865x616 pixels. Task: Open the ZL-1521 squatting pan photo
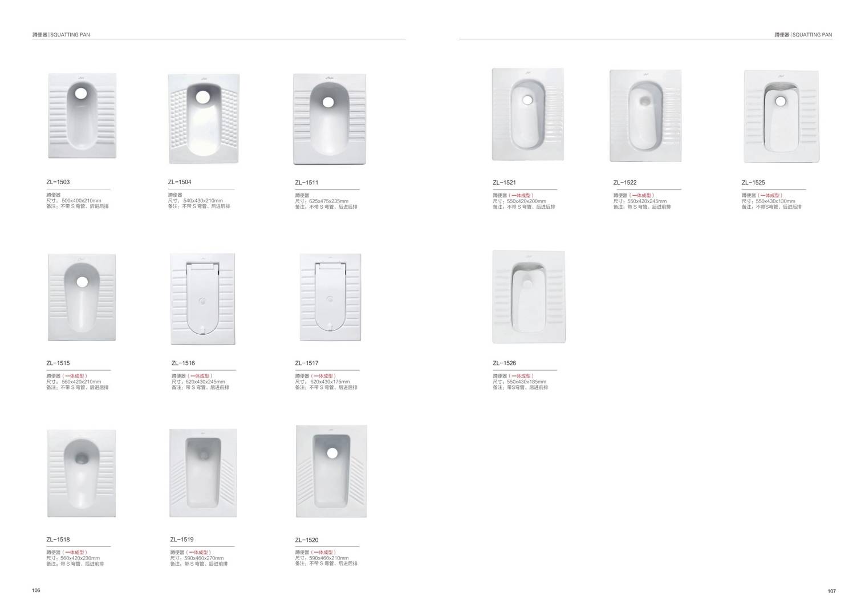pos(527,114)
